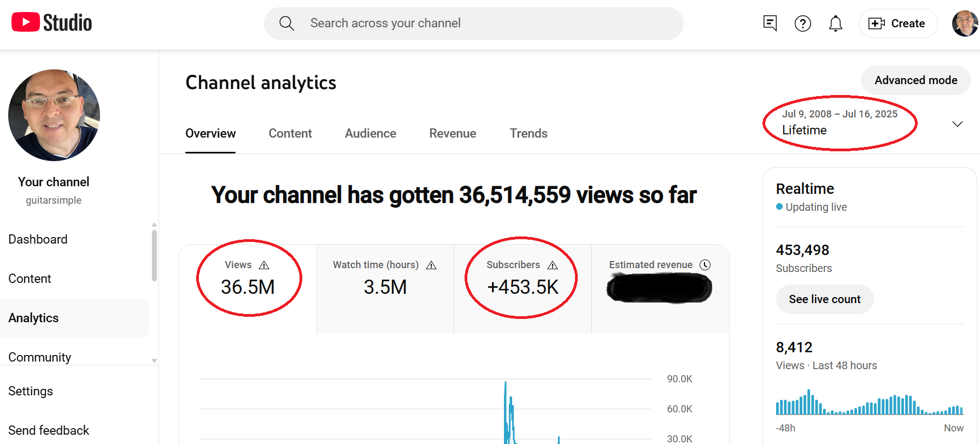The image size is (980, 444).
Task: Open Community in sidebar
Action: (74, 356)
